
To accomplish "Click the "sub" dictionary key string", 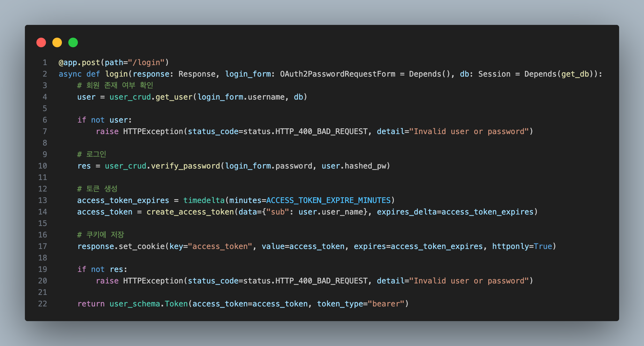I will (278, 212).
